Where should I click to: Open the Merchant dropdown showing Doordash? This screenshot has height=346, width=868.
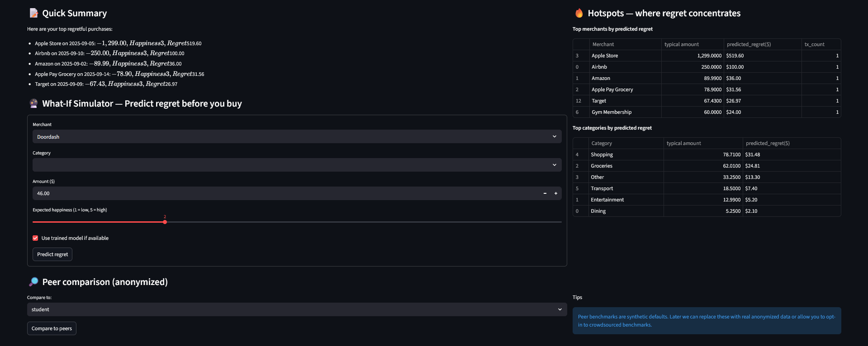click(x=297, y=136)
